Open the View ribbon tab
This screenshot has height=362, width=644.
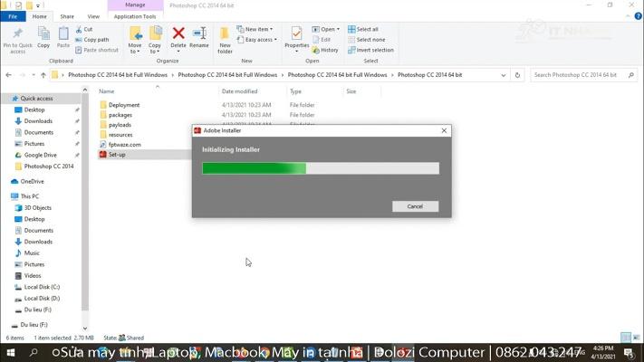click(93, 16)
